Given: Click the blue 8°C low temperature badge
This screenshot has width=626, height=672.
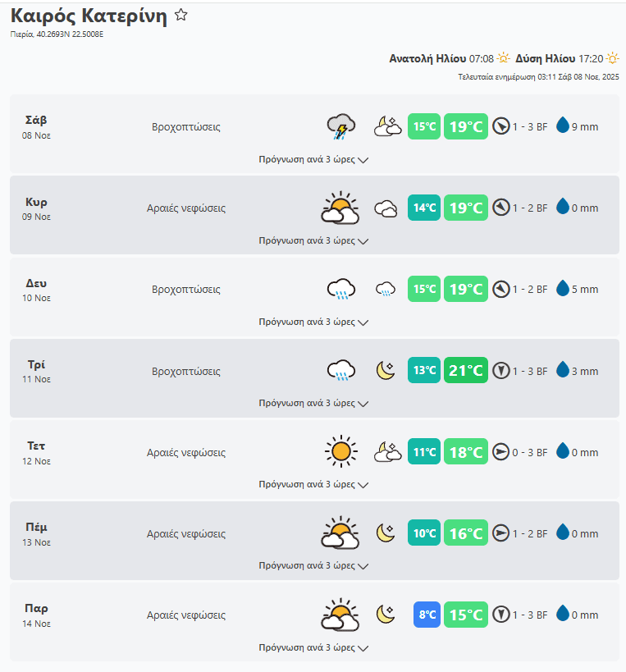Looking at the screenshot, I should click(x=427, y=615).
